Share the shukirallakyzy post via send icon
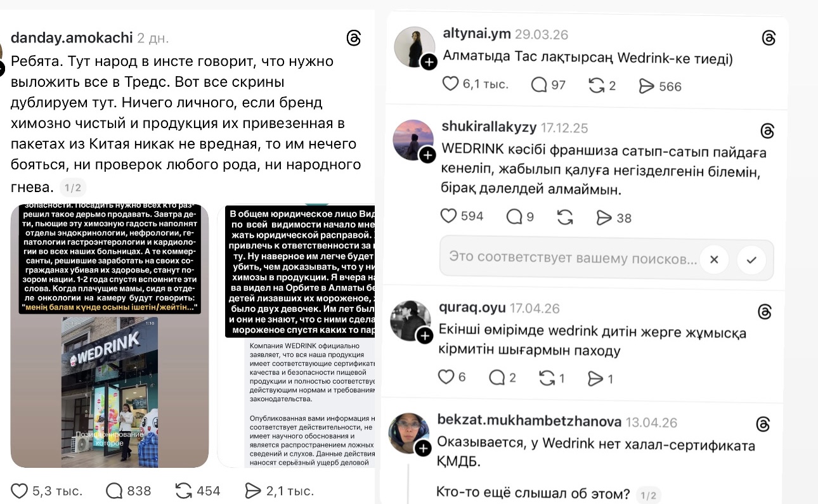The width and height of the screenshot is (818, 504). [605, 217]
